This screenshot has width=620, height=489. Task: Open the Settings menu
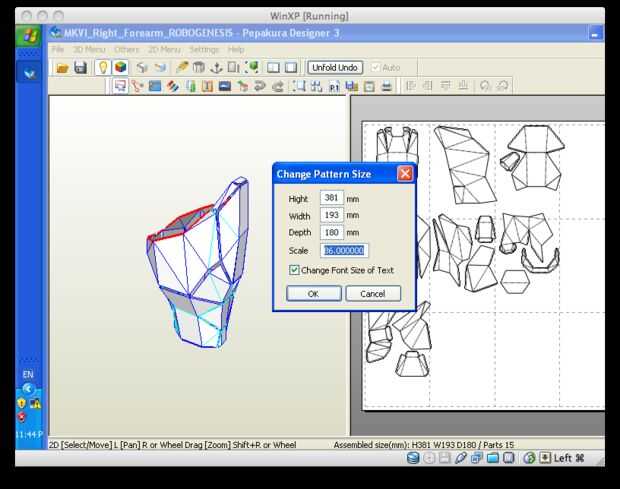(204, 49)
